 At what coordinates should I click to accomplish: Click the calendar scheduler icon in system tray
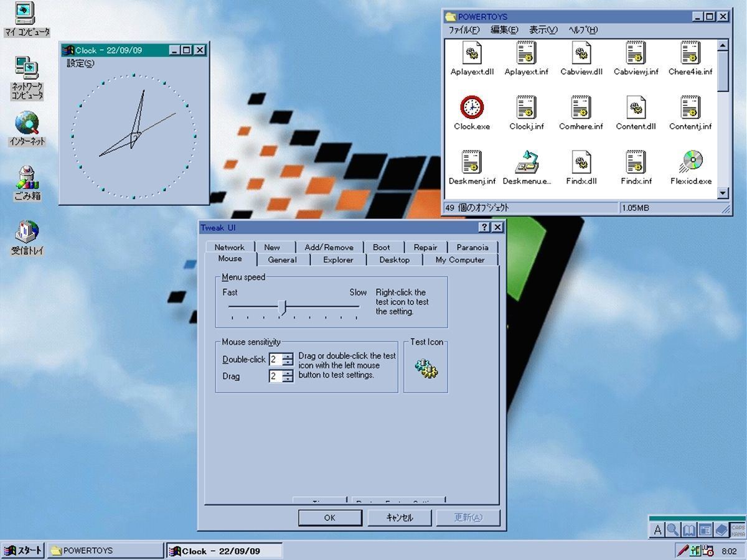click(x=708, y=551)
